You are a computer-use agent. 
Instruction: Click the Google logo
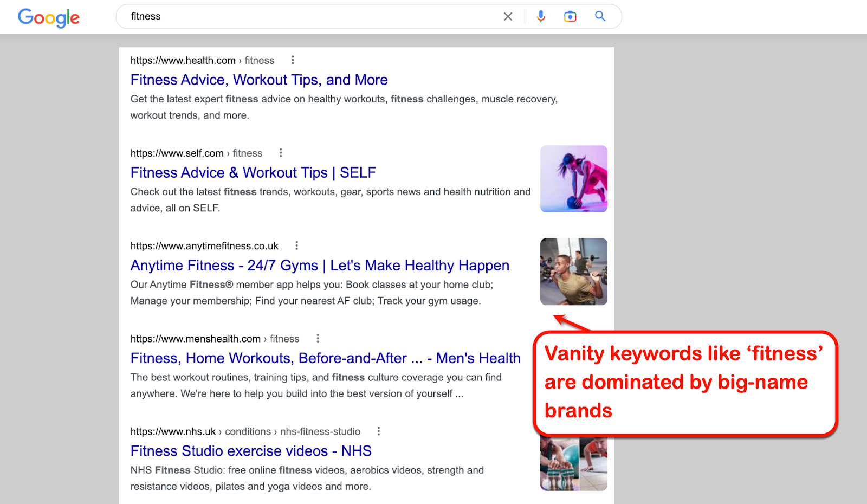49,17
